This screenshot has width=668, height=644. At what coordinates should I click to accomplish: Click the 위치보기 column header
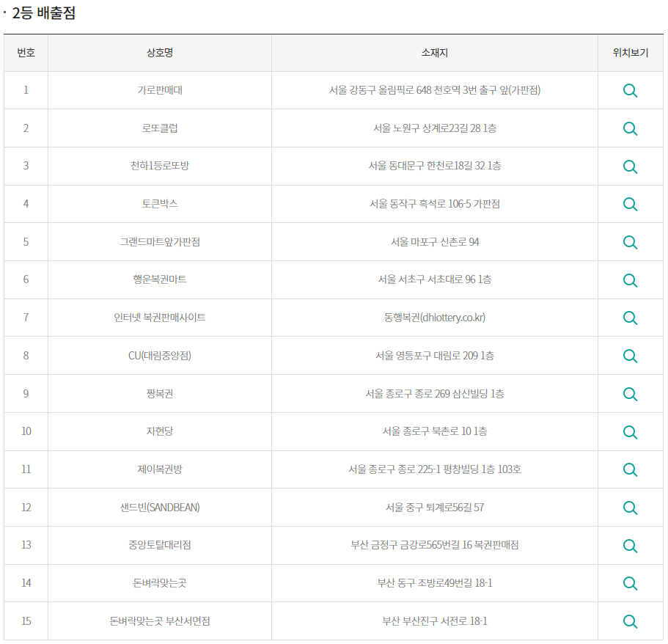pos(631,53)
